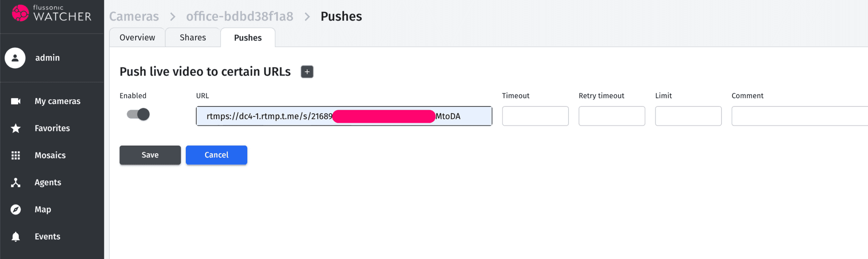This screenshot has height=259, width=868.
Task: Click the Flussonic Watcher logo icon
Action: pos(20,13)
